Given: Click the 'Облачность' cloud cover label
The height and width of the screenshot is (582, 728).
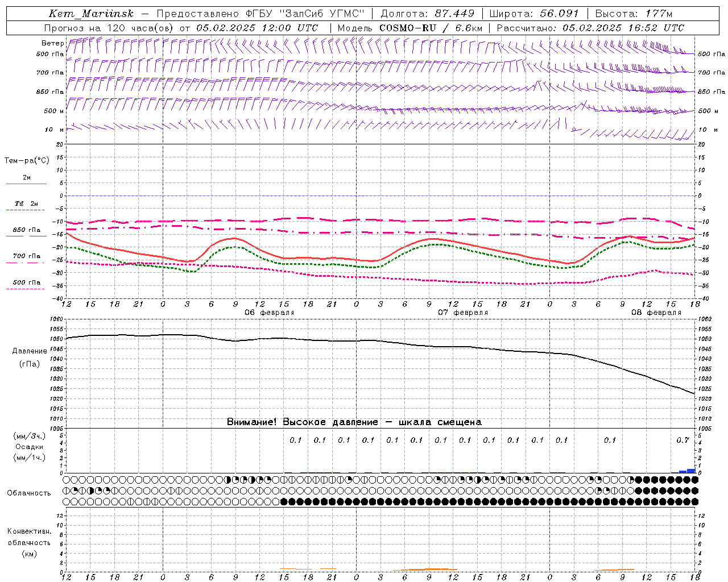Looking at the screenshot, I should point(28,493).
